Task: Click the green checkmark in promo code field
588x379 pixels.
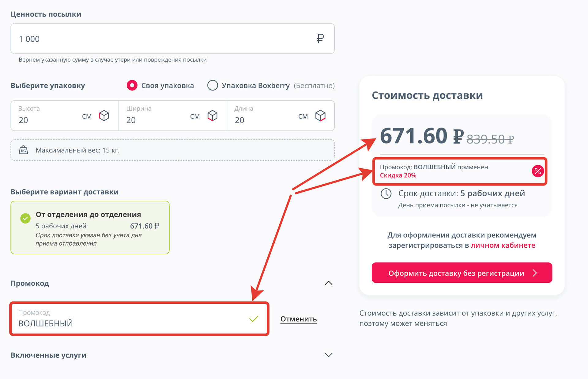Action: [x=253, y=319]
